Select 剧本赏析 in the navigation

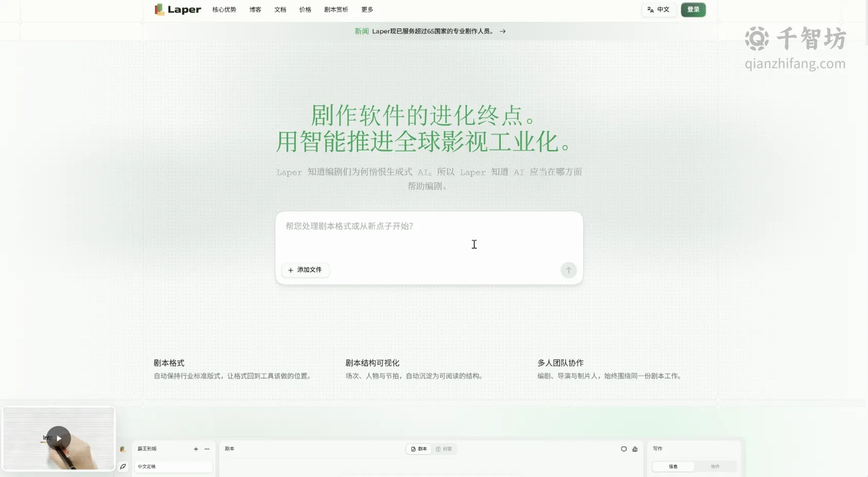[336, 10]
